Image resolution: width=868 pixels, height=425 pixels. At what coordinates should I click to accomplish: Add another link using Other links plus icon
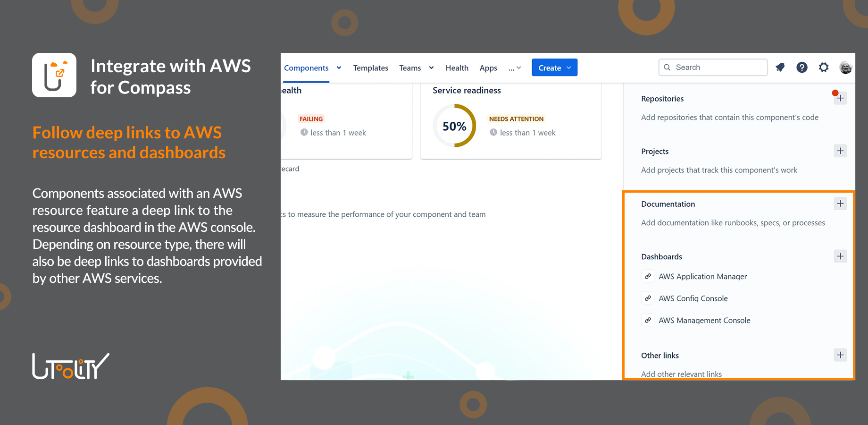tap(840, 355)
